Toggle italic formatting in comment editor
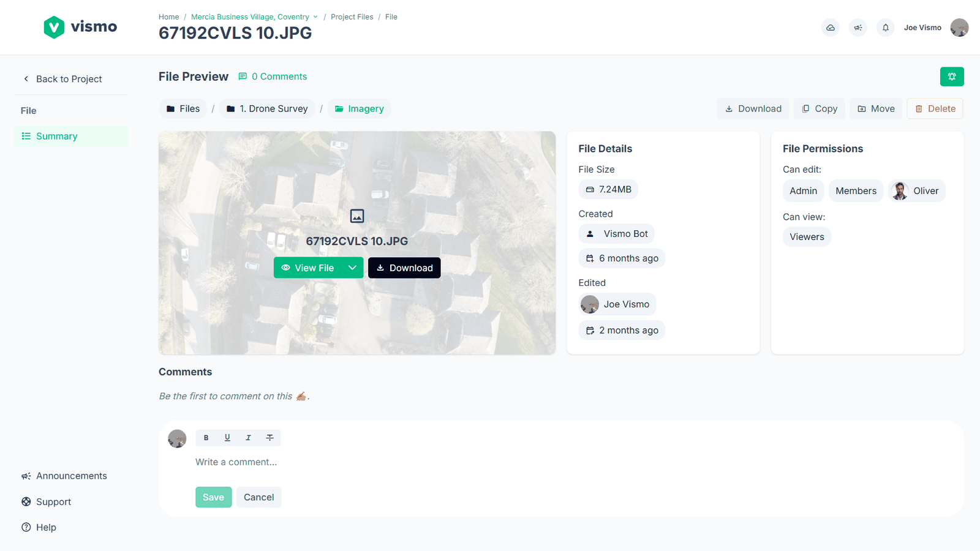Viewport: 980px width, 551px height. pyautogui.click(x=248, y=438)
